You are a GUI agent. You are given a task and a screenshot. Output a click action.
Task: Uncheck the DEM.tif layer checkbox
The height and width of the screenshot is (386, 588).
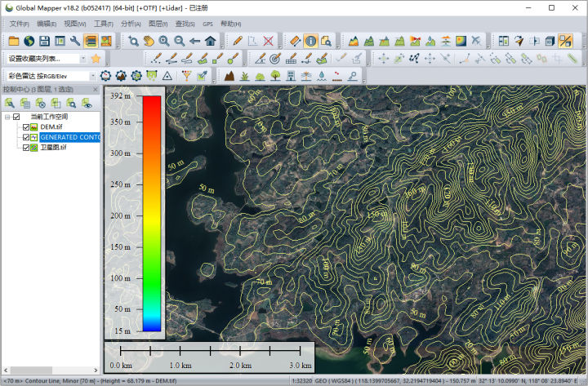26,127
